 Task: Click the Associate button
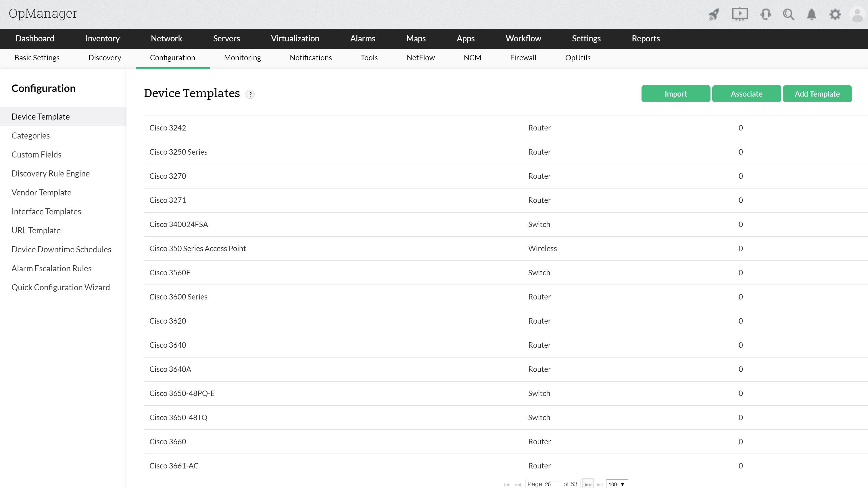(746, 94)
